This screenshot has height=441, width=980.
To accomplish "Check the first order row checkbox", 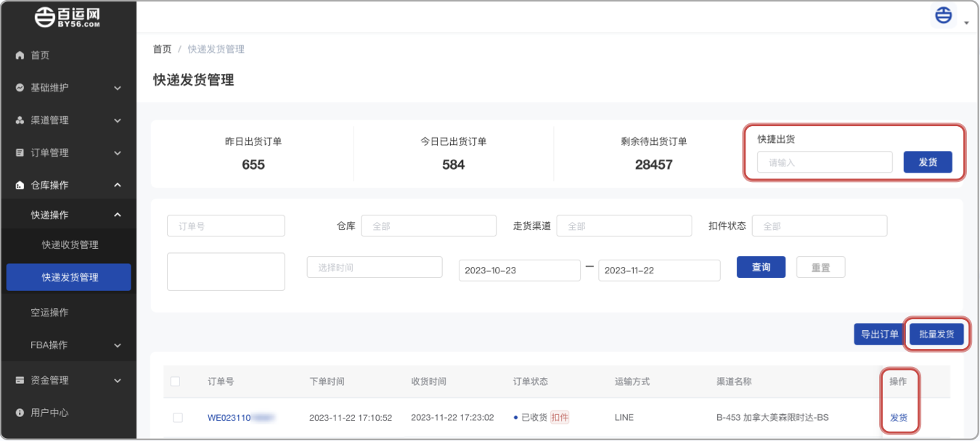I will pos(178,418).
